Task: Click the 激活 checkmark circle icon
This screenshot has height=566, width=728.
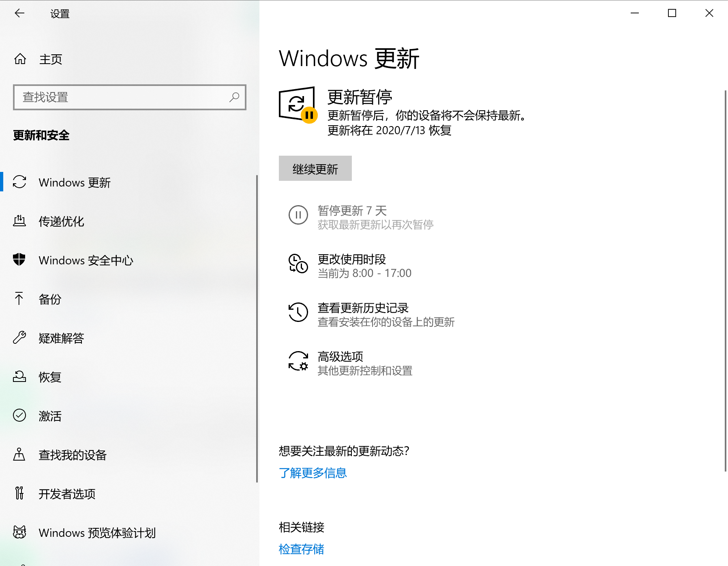Action: click(19, 416)
